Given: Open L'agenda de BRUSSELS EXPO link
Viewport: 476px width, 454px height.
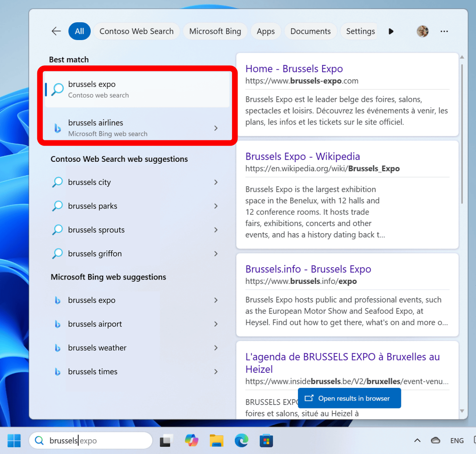Looking at the screenshot, I should (343, 363).
